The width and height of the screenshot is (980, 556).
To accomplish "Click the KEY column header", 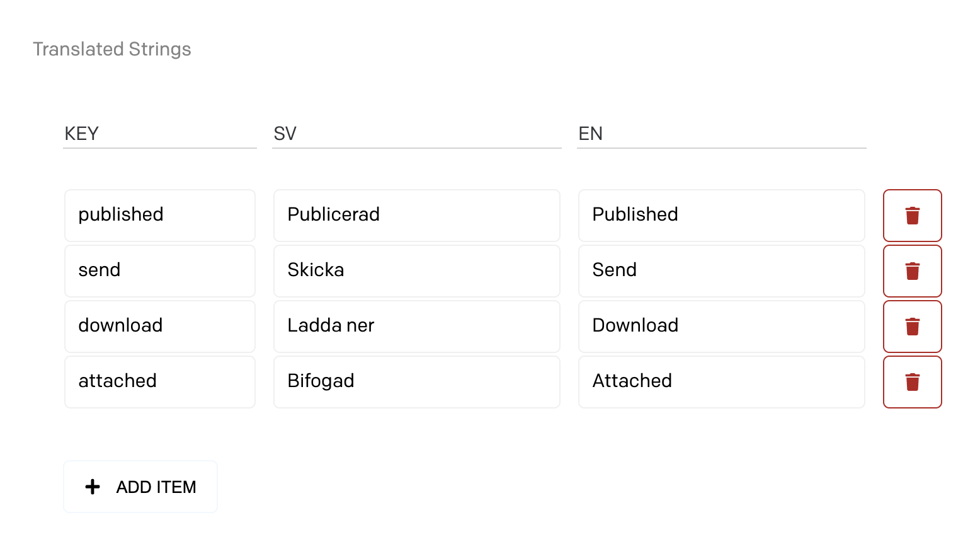I will point(82,134).
